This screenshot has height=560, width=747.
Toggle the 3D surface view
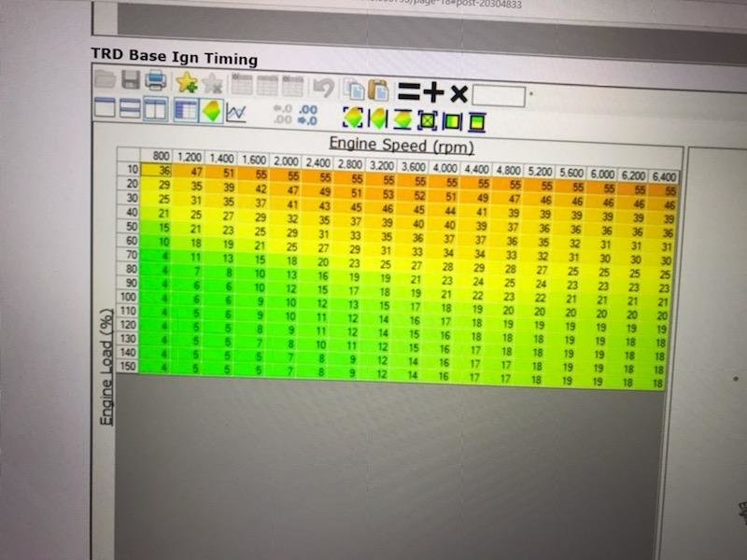tap(211, 111)
